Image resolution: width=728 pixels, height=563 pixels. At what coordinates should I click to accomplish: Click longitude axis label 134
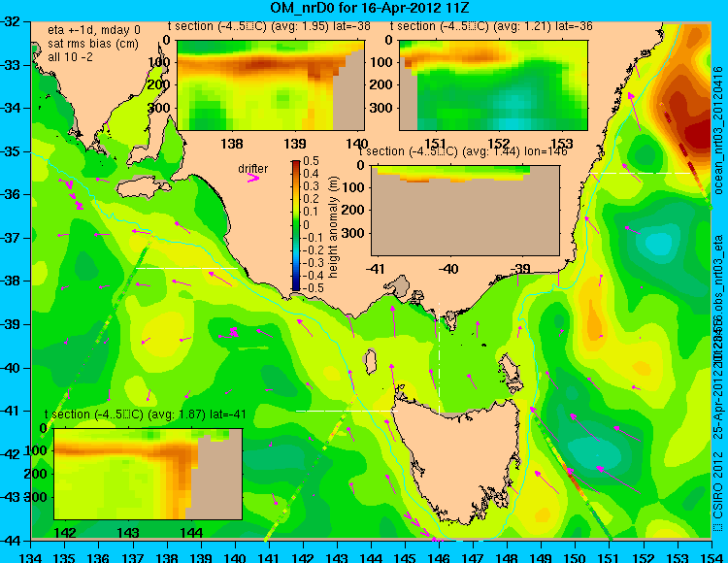(31, 557)
